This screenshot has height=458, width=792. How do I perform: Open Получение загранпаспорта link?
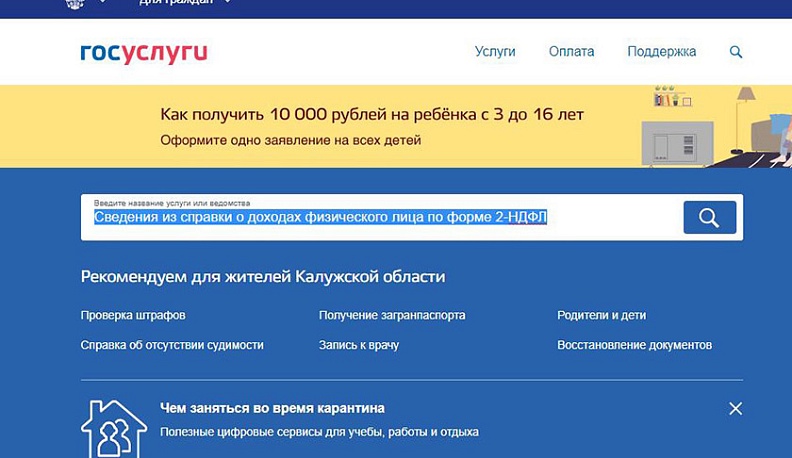point(392,315)
